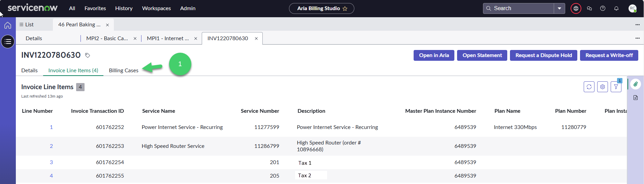This screenshot has height=184, width=644.
Task: Click plan number 11280779 cell
Action: pos(574,127)
